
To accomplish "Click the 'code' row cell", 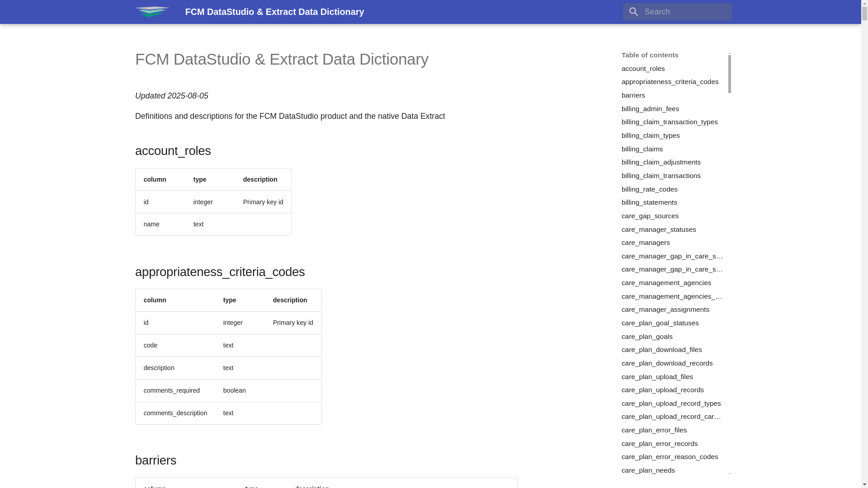I will (150, 345).
